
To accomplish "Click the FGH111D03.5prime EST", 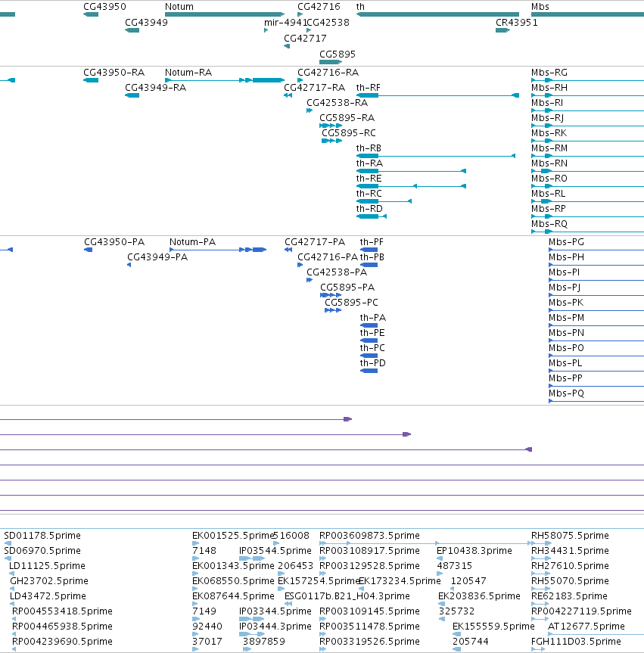I will 538,649.
